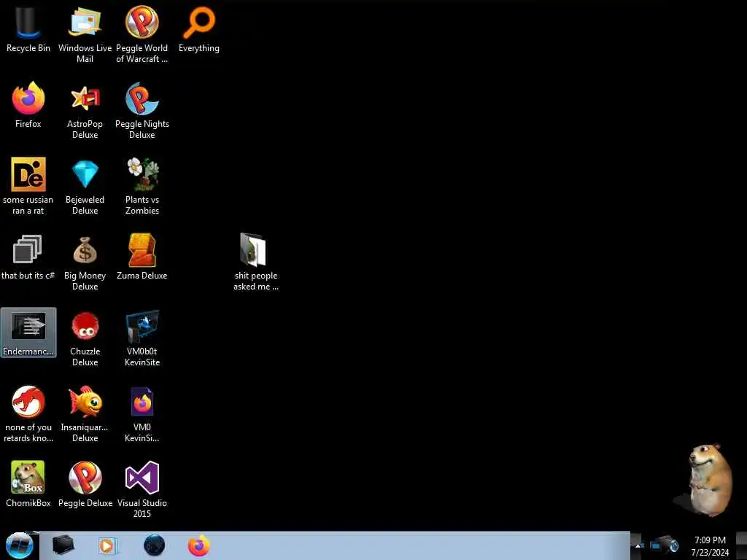Viewport: 747px width, 560px height.
Task: Launch Windows Media Player from taskbar
Action: tap(108, 545)
